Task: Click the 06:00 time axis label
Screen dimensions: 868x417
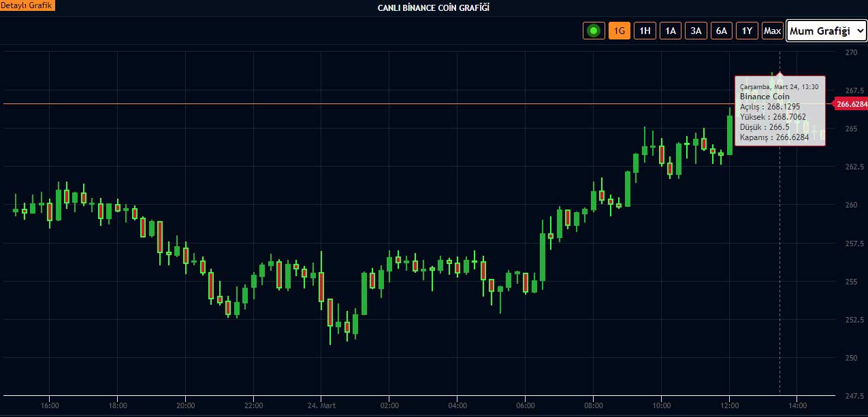Action: click(x=526, y=405)
